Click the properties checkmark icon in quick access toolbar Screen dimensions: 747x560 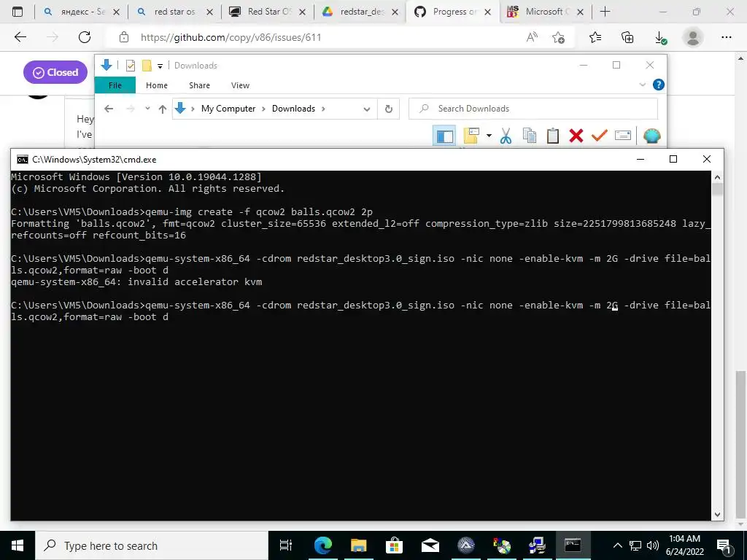[130, 66]
